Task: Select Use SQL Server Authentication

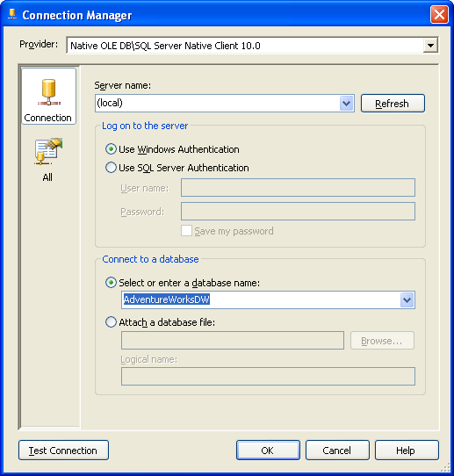Action: [111, 168]
